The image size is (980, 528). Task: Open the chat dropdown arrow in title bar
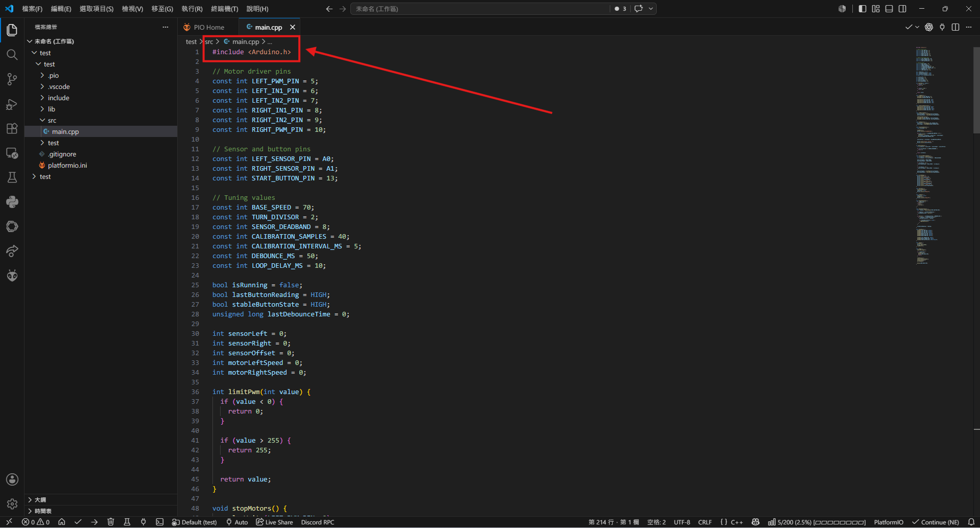pyautogui.click(x=651, y=9)
